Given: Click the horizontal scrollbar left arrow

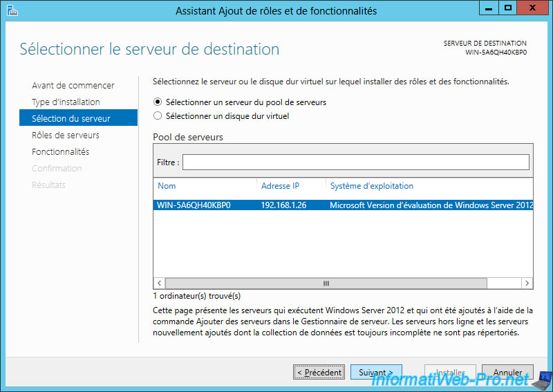Looking at the screenshot, I should point(160,283).
